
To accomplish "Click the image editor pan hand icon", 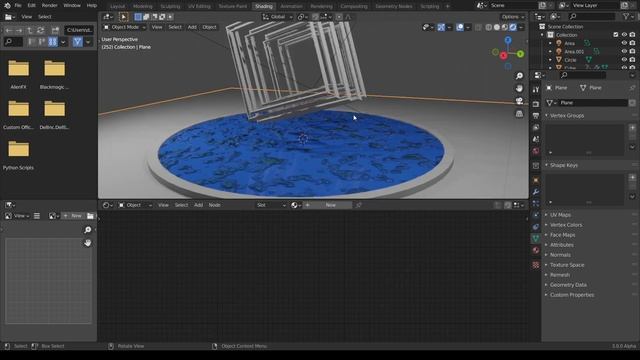I will pyautogui.click(x=87, y=243).
